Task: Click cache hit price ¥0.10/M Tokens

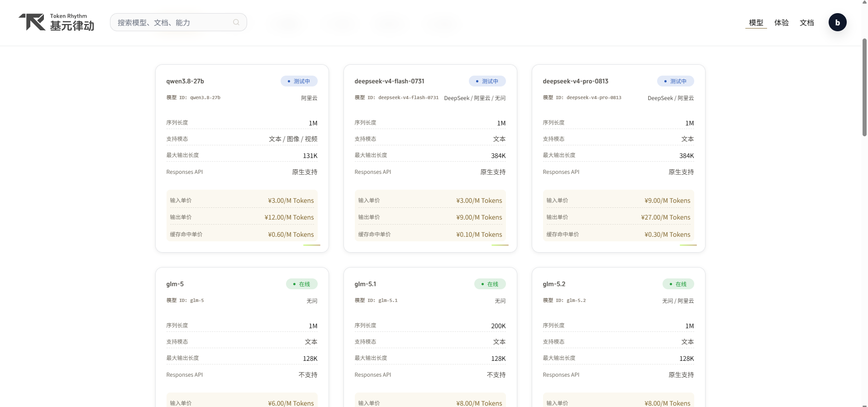Action: click(x=479, y=235)
